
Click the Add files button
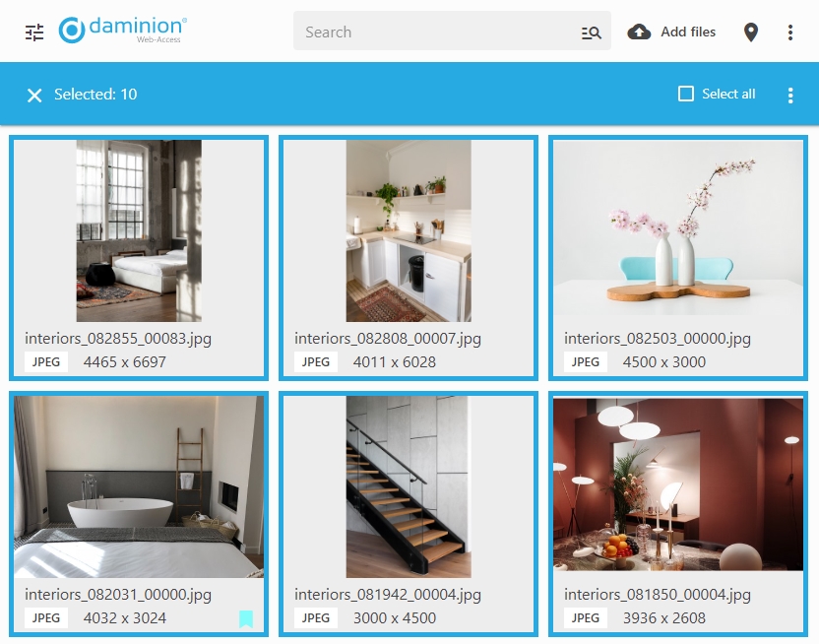(x=671, y=32)
